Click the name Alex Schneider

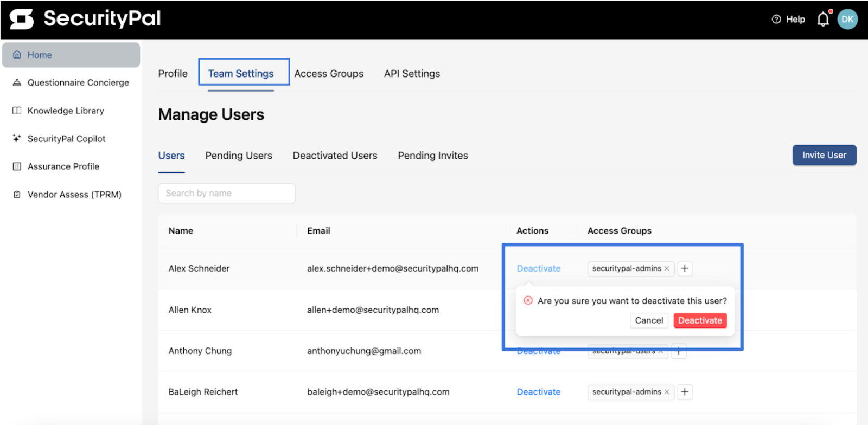point(199,268)
